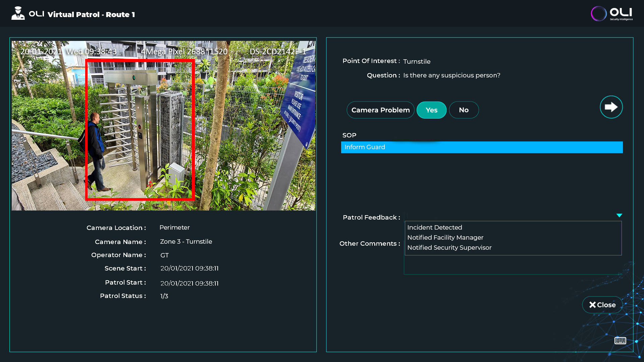Open the on-screen keyboard icon
Screen dimensions: 644x362
(620, 341)
